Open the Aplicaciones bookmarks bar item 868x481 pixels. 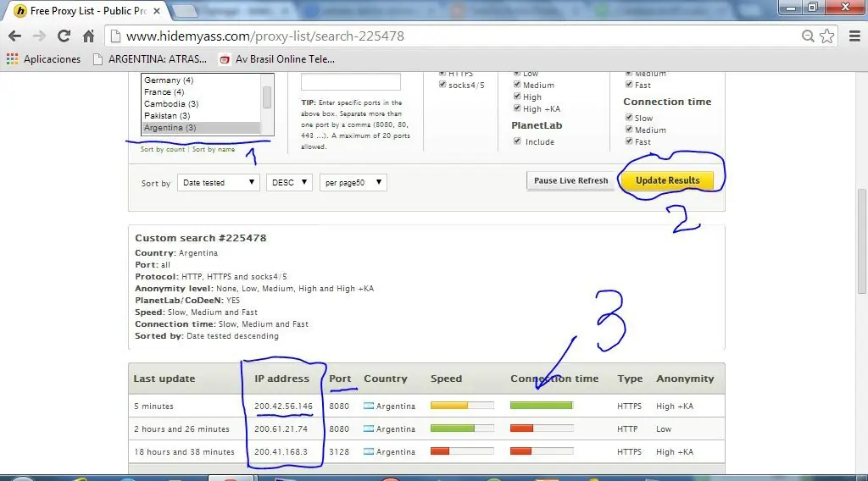pyautogui.click(x=44, y=59)
